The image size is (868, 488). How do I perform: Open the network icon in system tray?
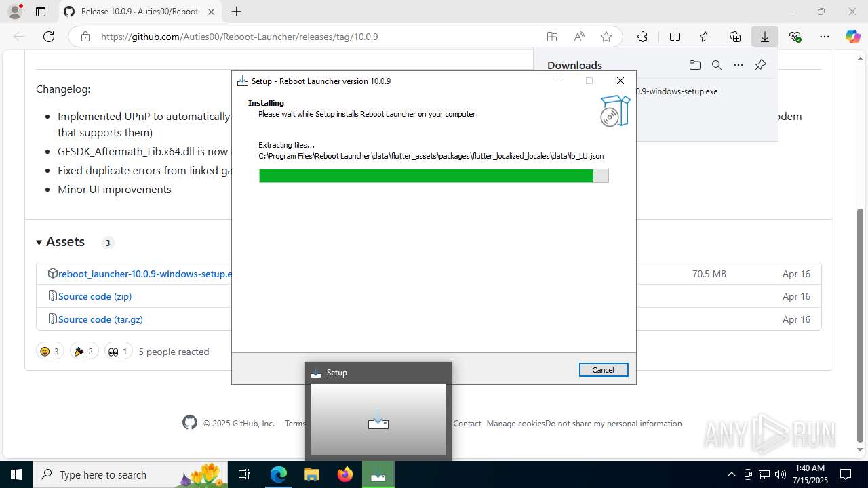tap(764, 474)
